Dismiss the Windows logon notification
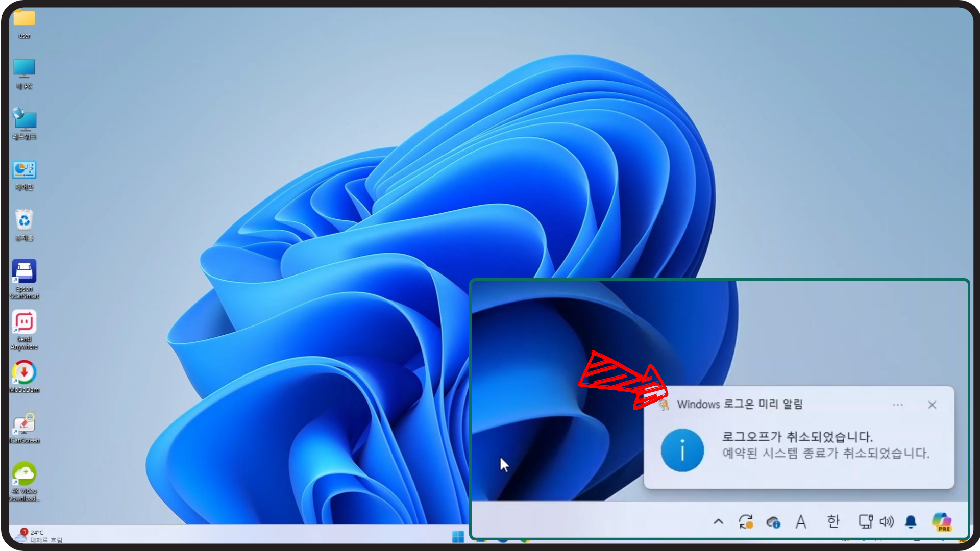This screenshot has width=980, height=551. point(932,405)
